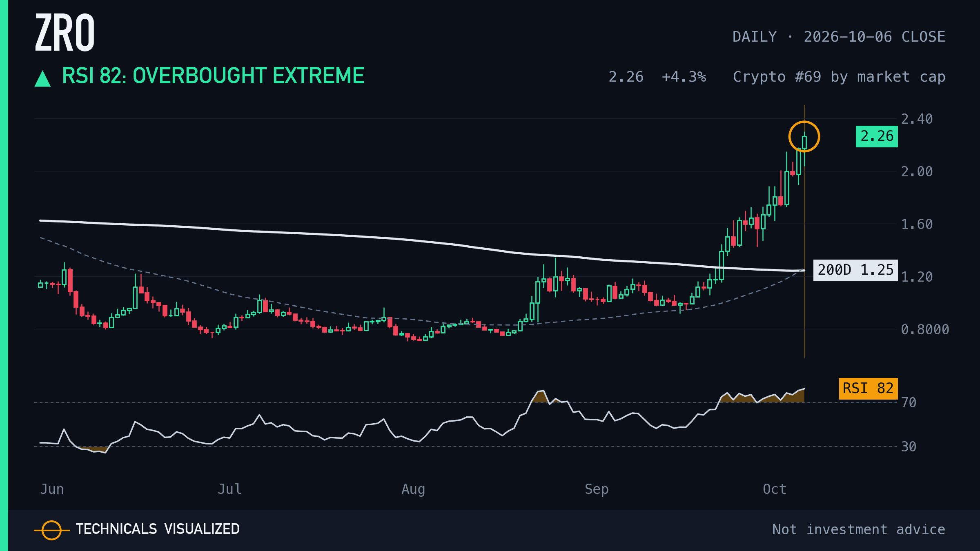Click the +4.3% change value
The width and height of the screenshot is (980, 551).
coord(684,77)
